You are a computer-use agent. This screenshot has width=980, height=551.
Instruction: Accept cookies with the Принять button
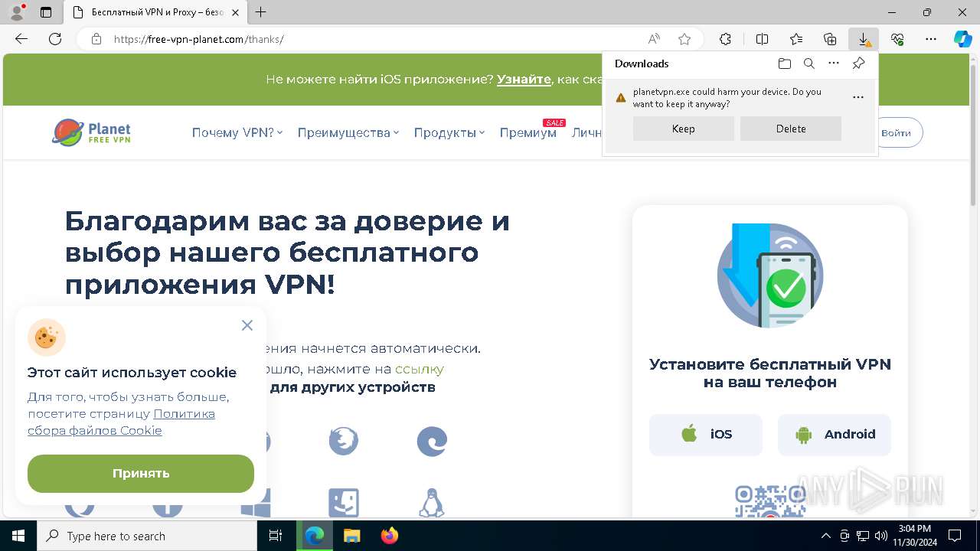[x=141, y=474]
